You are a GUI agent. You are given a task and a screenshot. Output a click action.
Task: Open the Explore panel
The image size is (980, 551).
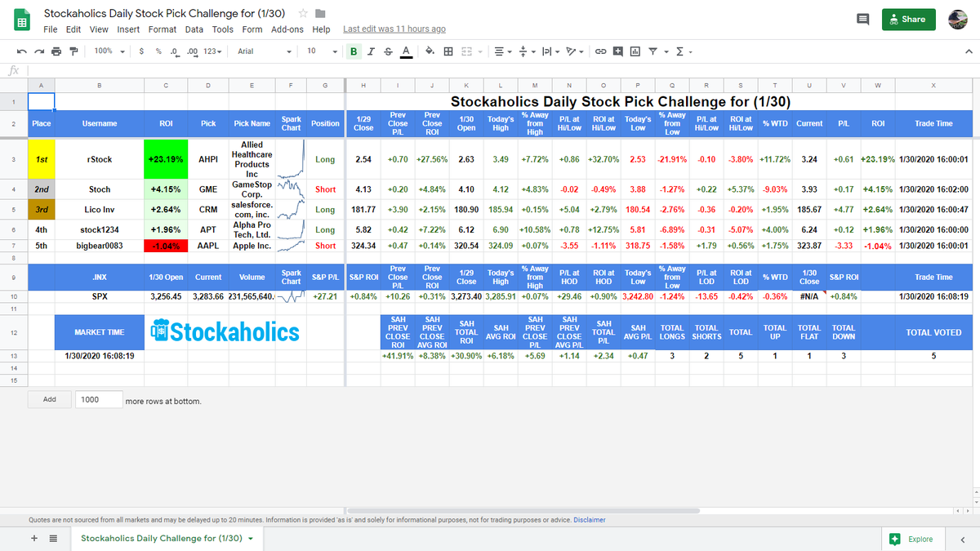(912, 539)
